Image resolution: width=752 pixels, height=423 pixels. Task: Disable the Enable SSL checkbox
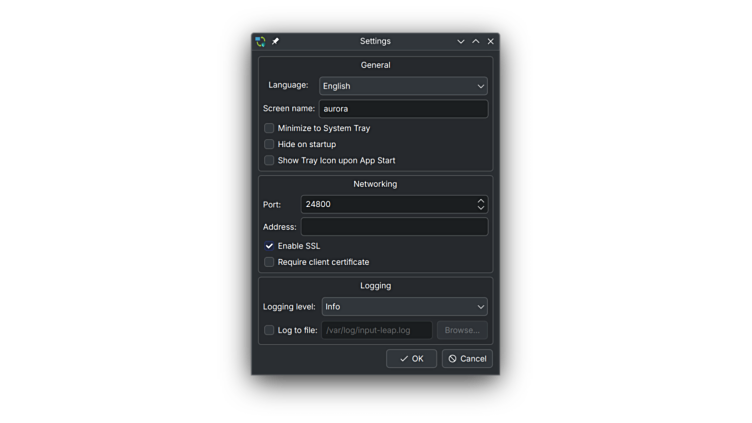[x=269, y=246]
